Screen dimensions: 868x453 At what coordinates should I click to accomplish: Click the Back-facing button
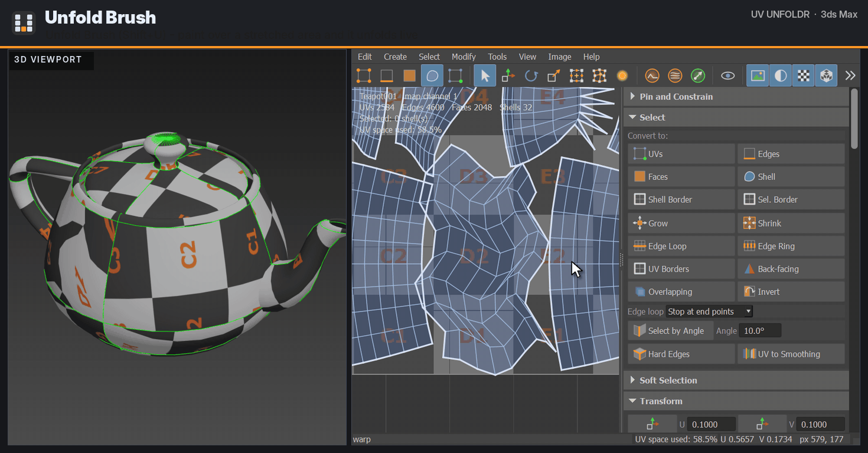click(x=791, y=269)
